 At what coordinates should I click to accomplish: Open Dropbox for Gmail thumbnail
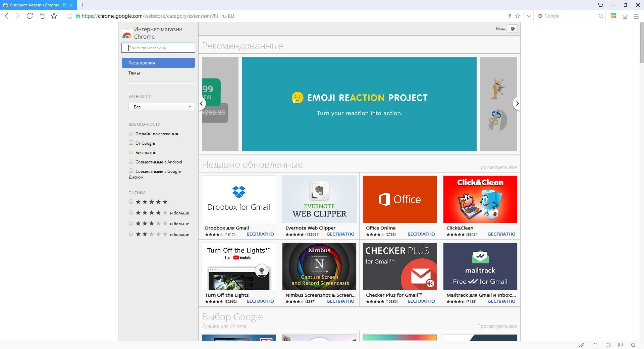[239, 199]
